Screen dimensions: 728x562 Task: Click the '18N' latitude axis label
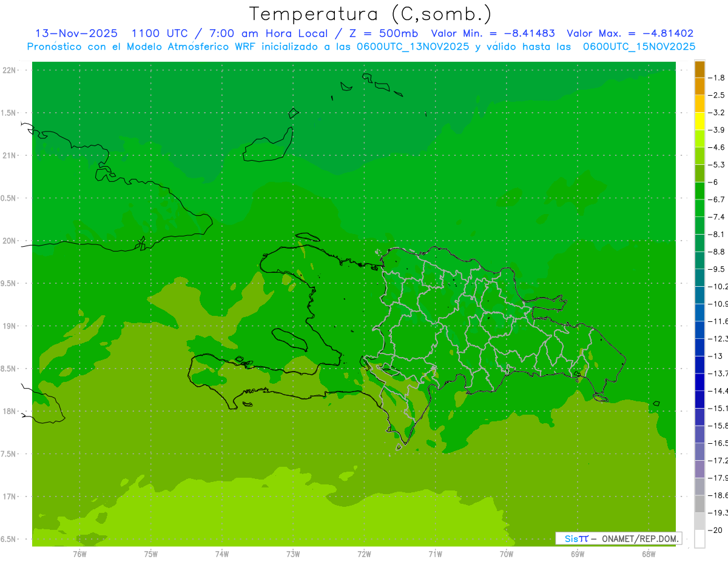tap(9, 411)
